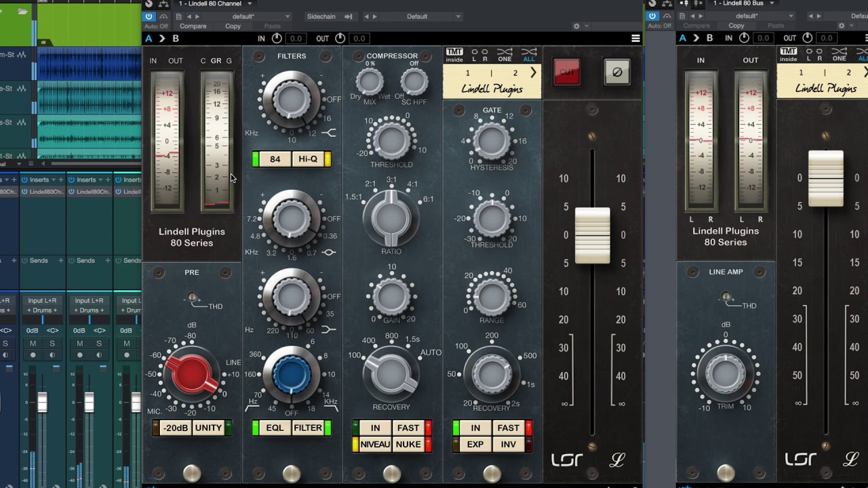Toggle the -20dB pad button

click(175, 428)
